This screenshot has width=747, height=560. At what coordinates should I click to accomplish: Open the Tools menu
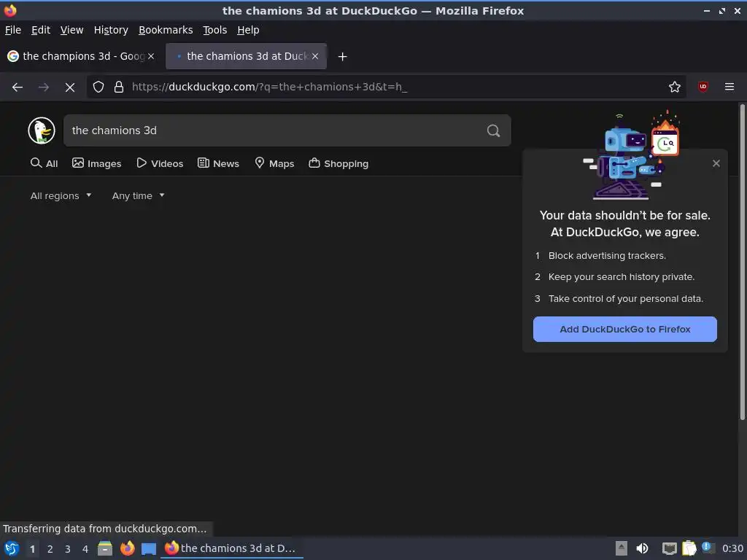click(x=215, y=30)
